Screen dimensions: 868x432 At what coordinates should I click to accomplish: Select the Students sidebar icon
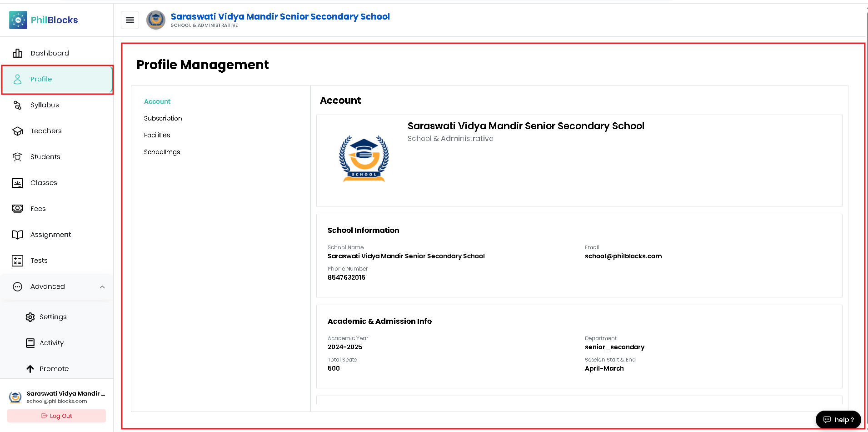18,157
